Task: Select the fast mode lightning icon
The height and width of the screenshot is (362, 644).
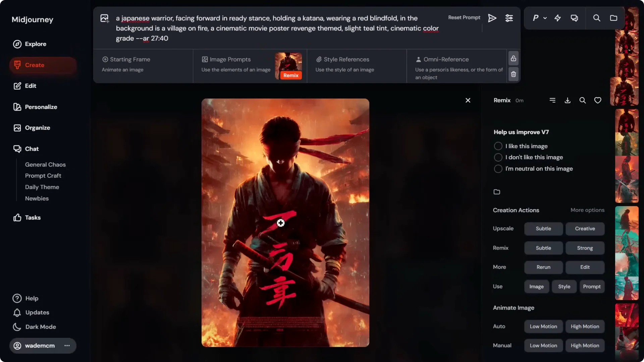Action: coord(557,18)
